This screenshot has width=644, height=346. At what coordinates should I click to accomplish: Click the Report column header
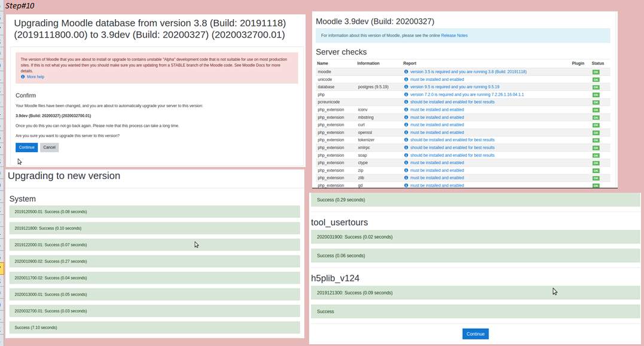click(410, 63)
